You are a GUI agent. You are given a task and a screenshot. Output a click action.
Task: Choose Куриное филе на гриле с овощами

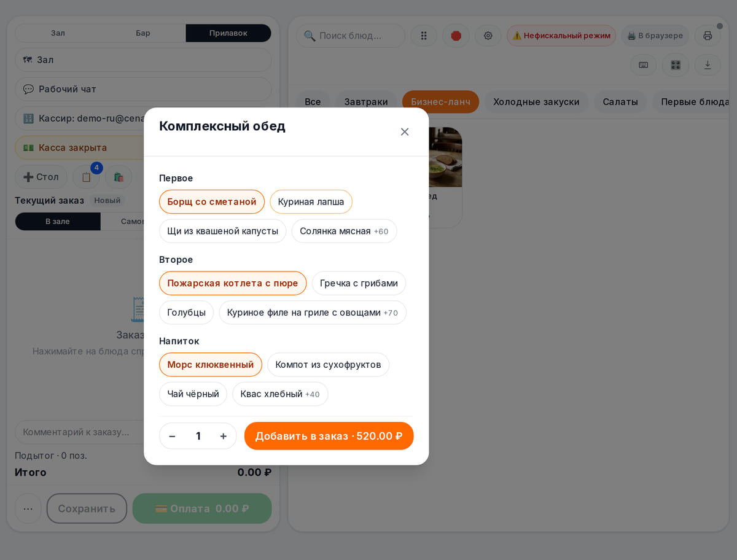pos(313,313)
